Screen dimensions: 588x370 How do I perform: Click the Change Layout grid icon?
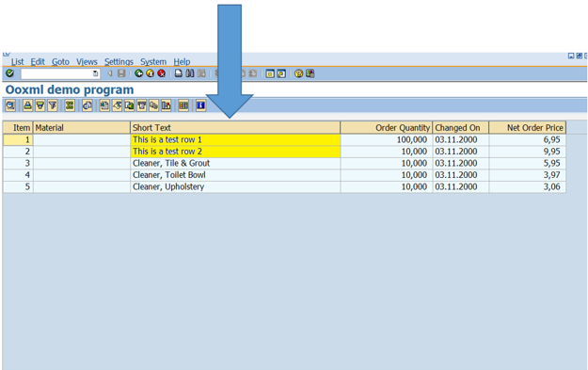tap(183, 105)
